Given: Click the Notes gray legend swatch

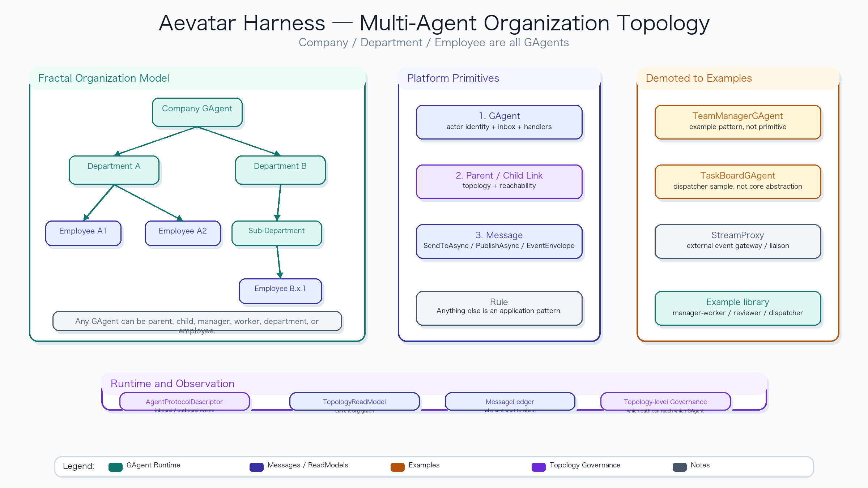Looking at the screenshot, I should coord(680,467).
